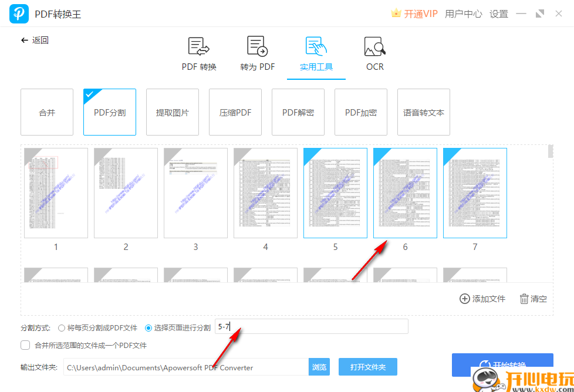This screenshot has height=392, width=574.
Task: Select page thumbnail 6
Action: [x=404, y=192]
